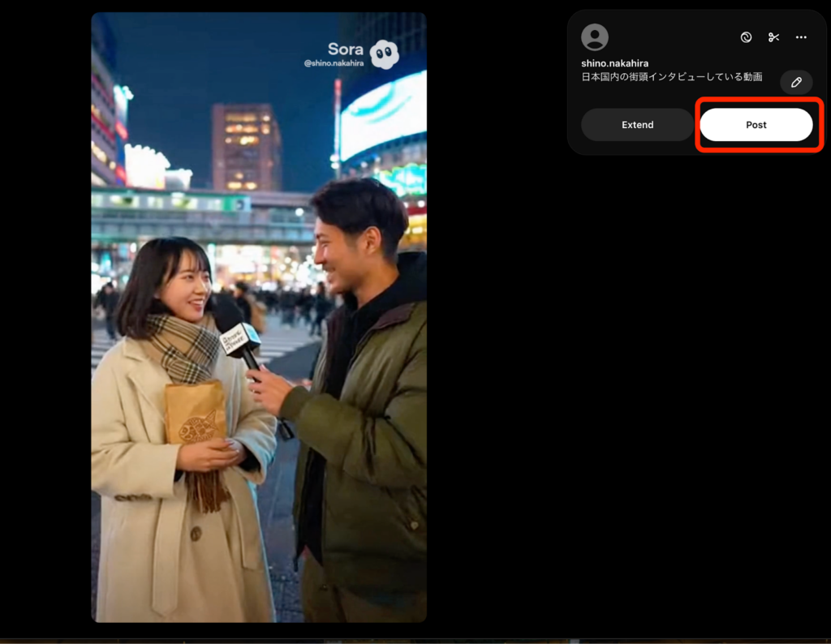The image size is (831, 644).
Task: Click the bright billboard screen in video
Action: (x=383, y=115)
